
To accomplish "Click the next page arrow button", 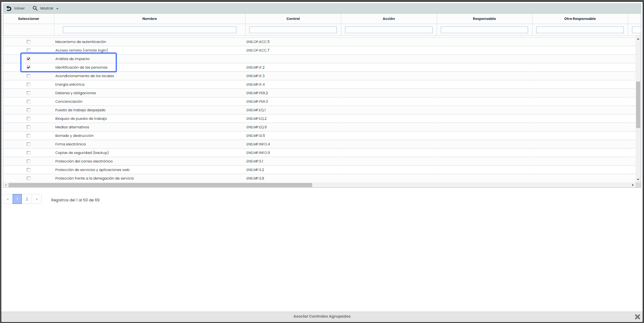I will pos(37,199).
